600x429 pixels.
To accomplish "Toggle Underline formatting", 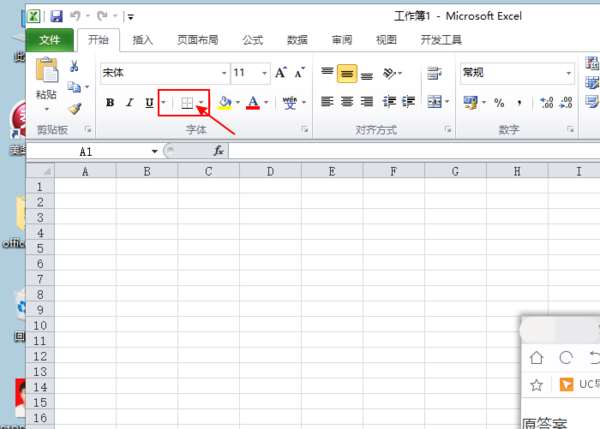I will 149,103.
